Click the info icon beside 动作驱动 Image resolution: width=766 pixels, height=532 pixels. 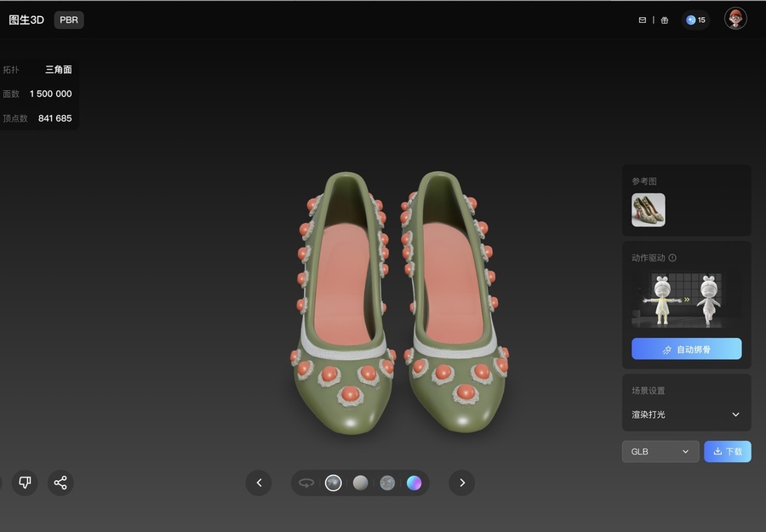pos(672,258)
